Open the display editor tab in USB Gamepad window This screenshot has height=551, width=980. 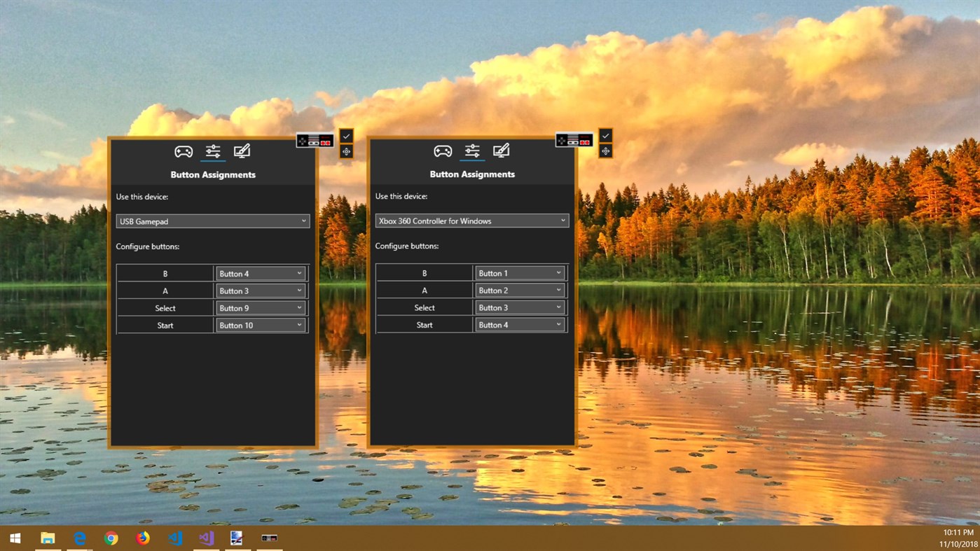tap(242, 151)
